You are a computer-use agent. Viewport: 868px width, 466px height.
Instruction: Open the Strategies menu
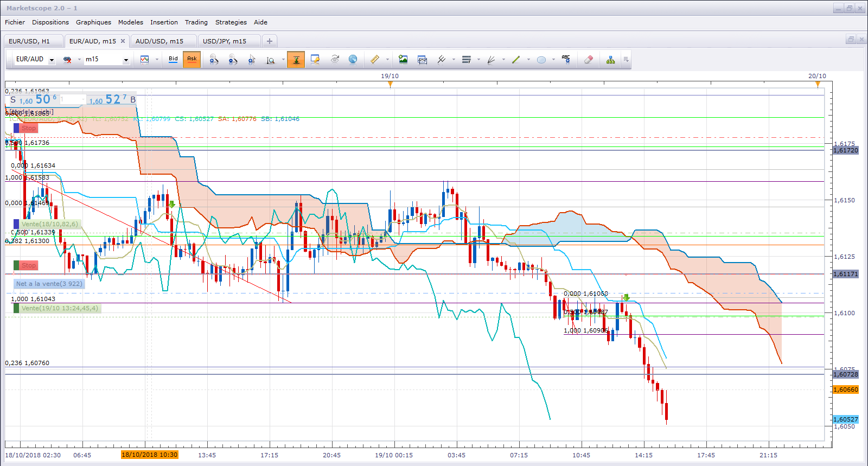tap(231, 22)
